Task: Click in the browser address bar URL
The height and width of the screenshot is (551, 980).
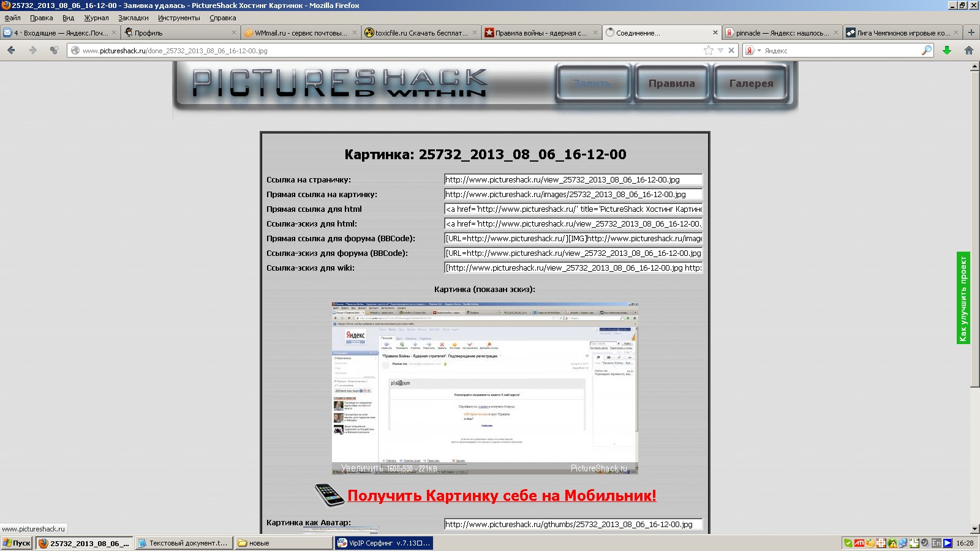Action: pos(392,50)
